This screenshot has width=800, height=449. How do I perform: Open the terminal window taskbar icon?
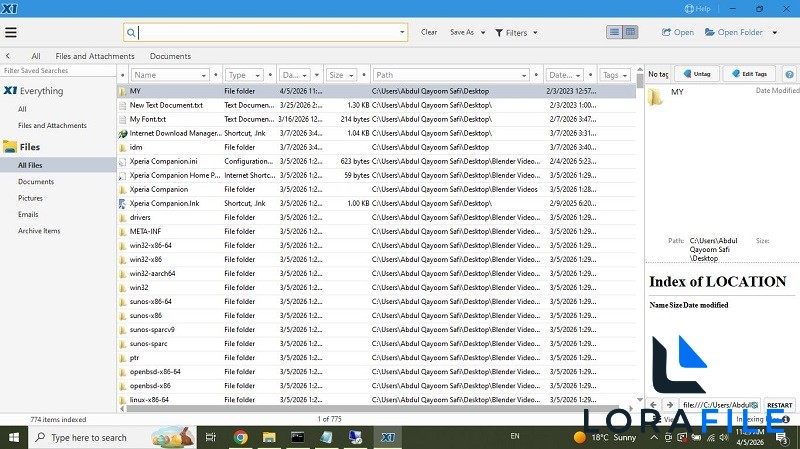[x=297, y=437]
